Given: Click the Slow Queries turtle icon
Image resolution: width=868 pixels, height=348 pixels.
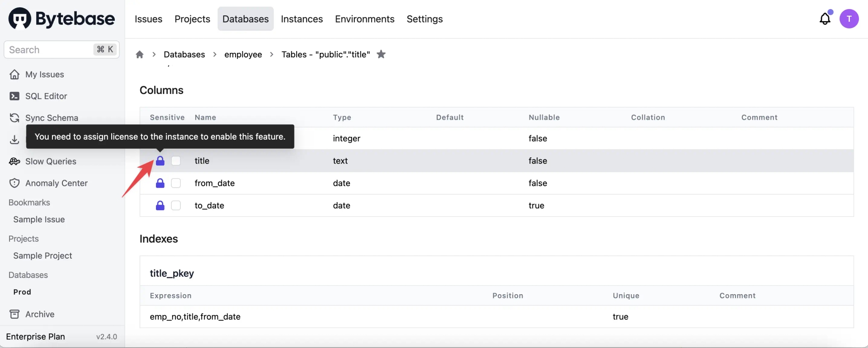Looking at the screenshot, I should (14, 161).
